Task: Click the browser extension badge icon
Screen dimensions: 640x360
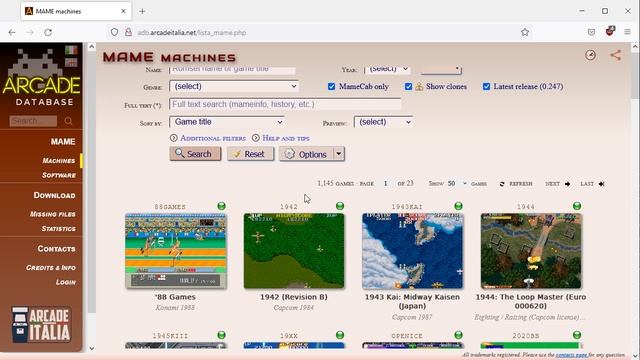Action: [610, 31]
